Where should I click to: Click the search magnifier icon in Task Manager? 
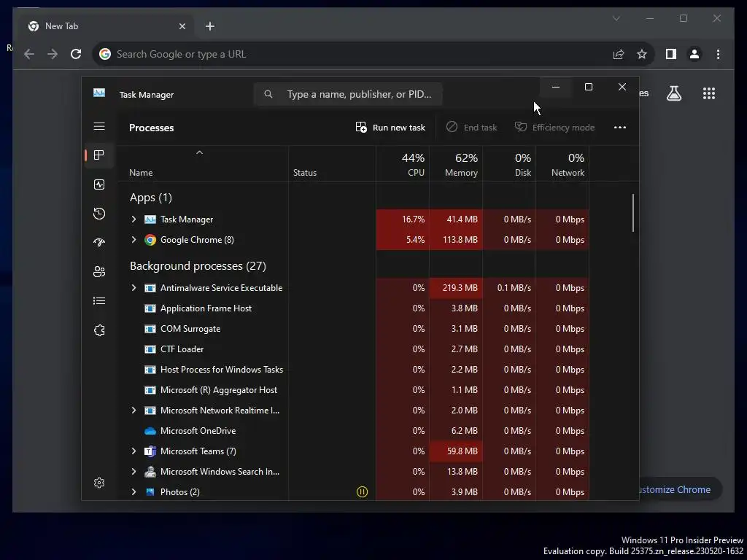(x=268, y=94)
